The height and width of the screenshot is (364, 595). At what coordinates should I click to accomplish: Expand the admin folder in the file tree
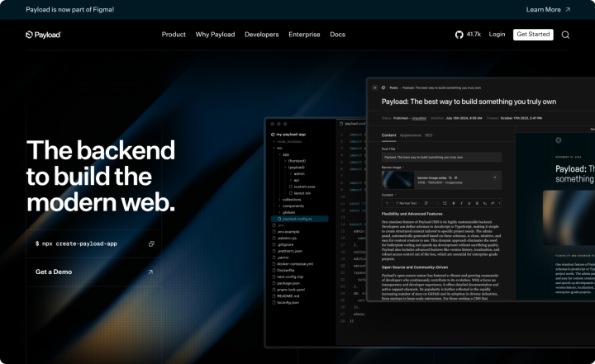point(297,173)
